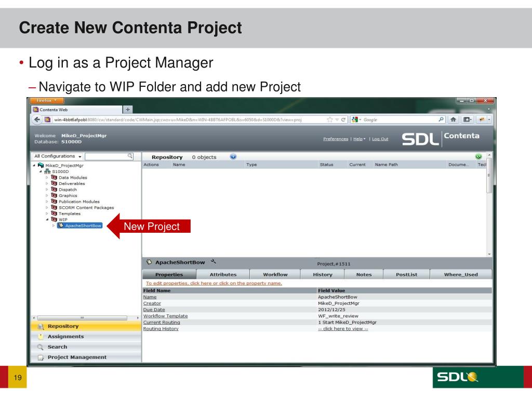Open a new browser tab with plus button
The height and width of the screenshot is (399, 532).
click(x=128, y=109)
